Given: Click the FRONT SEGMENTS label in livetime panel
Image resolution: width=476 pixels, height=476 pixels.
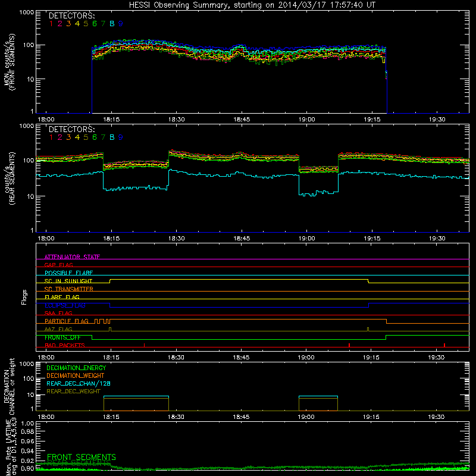Looking at the screenshot, I should coord(82,457).
